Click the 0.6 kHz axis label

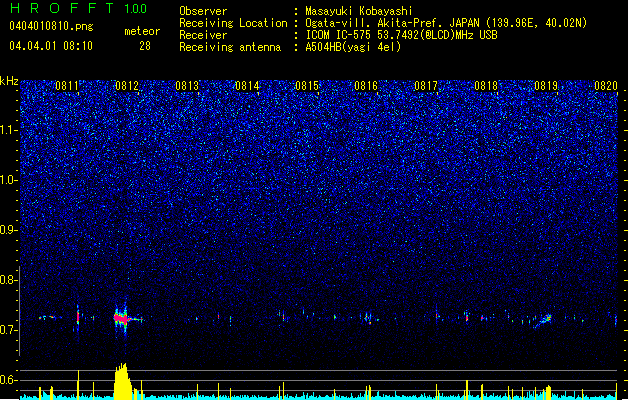tap(9, 380)
